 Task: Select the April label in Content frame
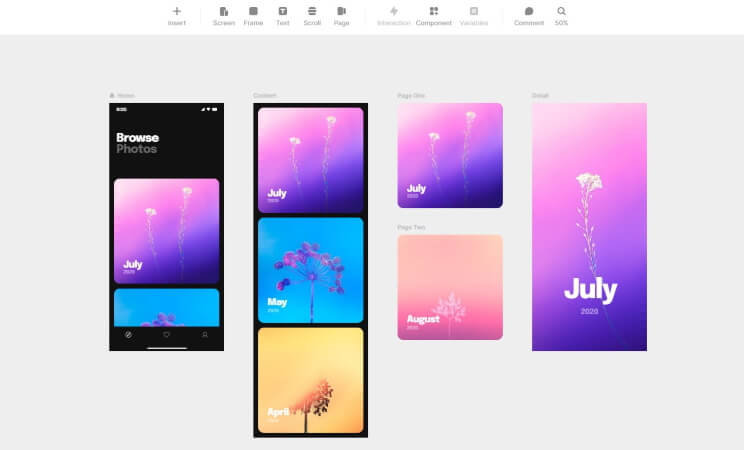point(278,412)
